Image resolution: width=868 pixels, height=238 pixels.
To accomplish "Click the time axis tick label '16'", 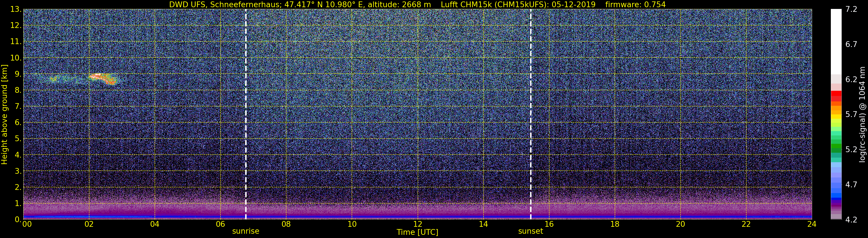I will [549, 224].
